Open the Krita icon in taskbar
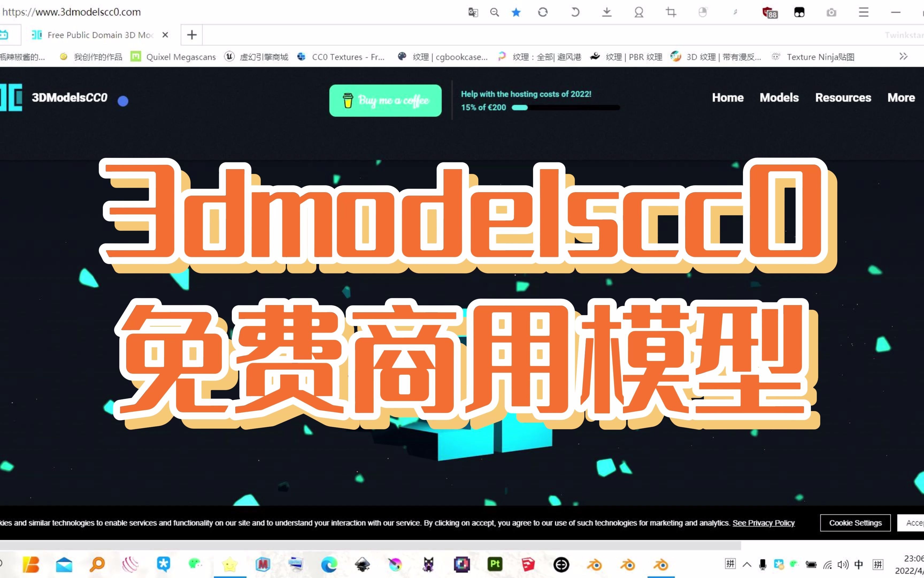The image size is (924, 578). coord(395,565)
